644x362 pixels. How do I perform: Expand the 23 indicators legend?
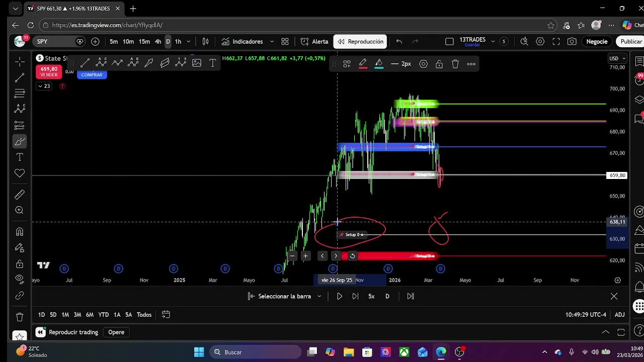(x=44, y=86)
